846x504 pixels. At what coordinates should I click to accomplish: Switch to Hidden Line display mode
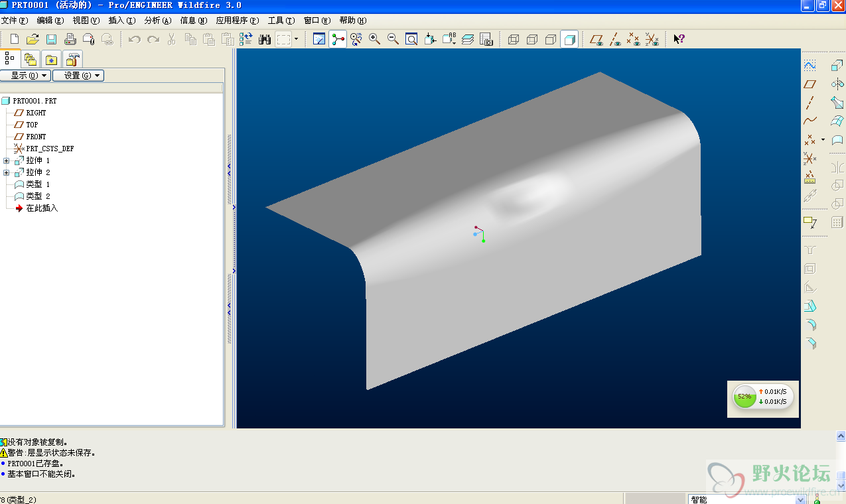pyautogui.click(x=532, y=39)
